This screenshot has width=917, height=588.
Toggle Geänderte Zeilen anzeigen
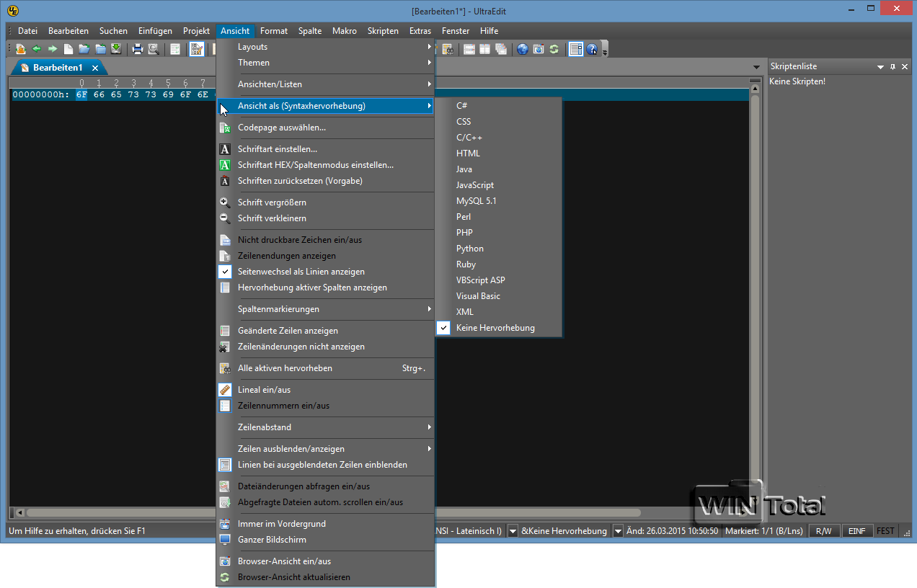point(326,331)
